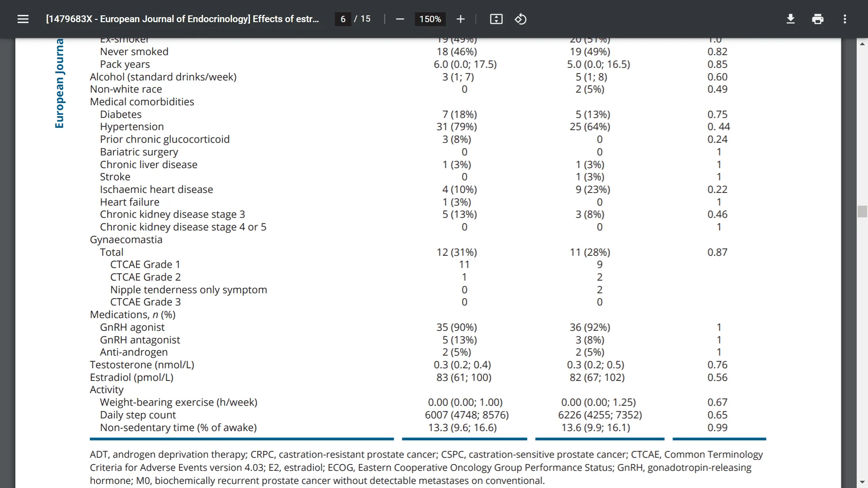The width and height of the screenshot is (868, 488).
Task: Click the vertical scrollbar thumb
Action: click(x=862, y=211)
